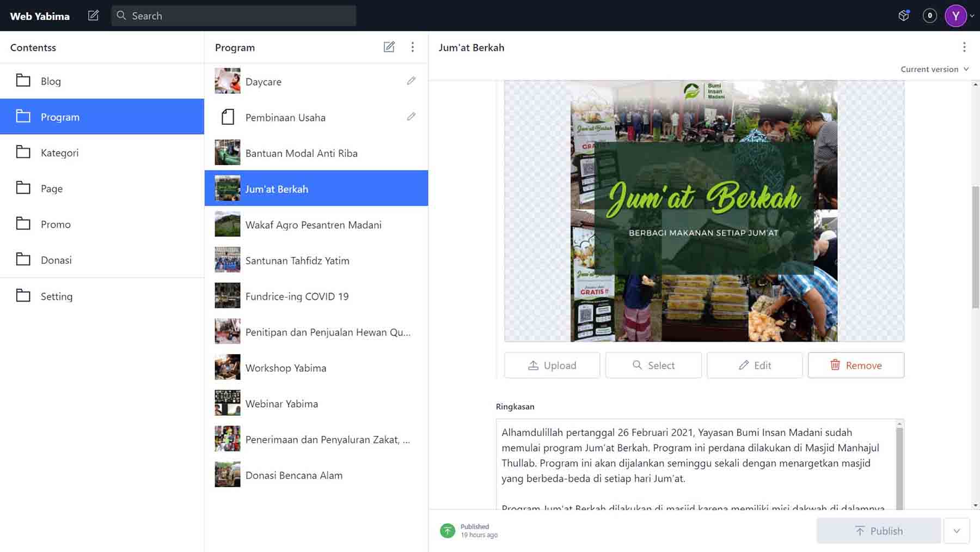Expand the Current version dropdown
The height and width of the screenshot is (552, 980).
934,69
